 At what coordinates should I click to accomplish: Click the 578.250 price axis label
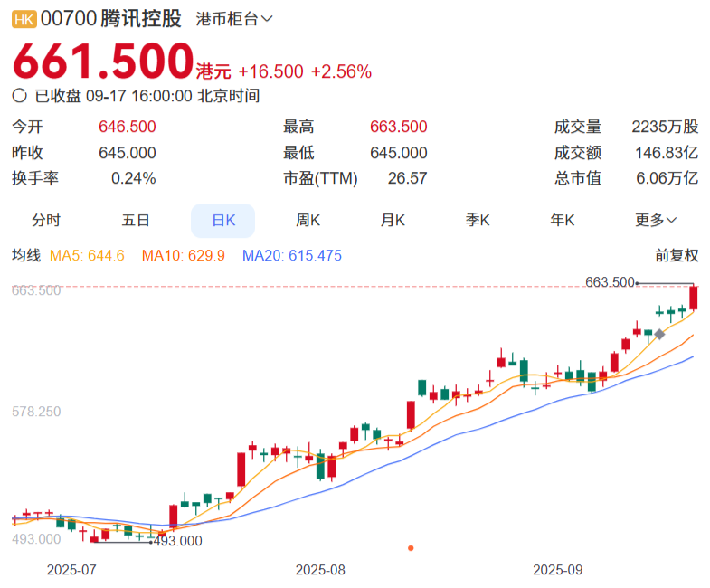point(36,412)
